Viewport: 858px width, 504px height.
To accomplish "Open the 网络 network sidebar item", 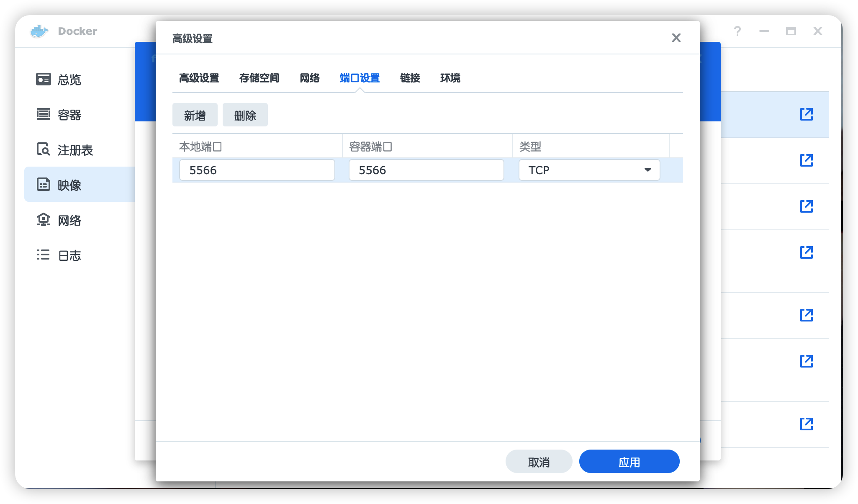I will click(x=80, y=220).
